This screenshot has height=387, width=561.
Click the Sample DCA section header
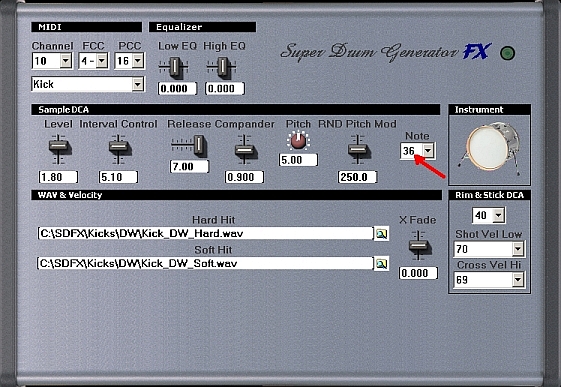pos(235,109)
